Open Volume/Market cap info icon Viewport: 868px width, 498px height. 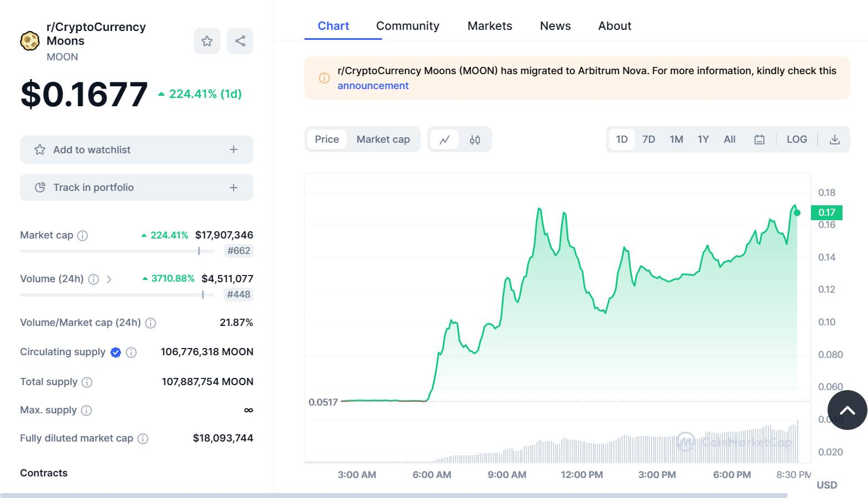click(151, 323)
